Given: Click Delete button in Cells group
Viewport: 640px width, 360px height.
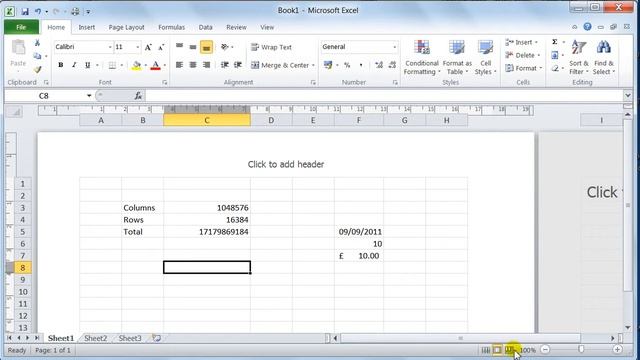Looking at the screenshot, I should click(x=523, y=55).
